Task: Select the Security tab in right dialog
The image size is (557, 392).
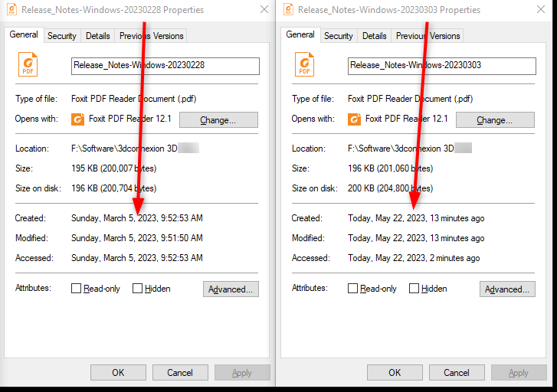Action: (338, 36)
